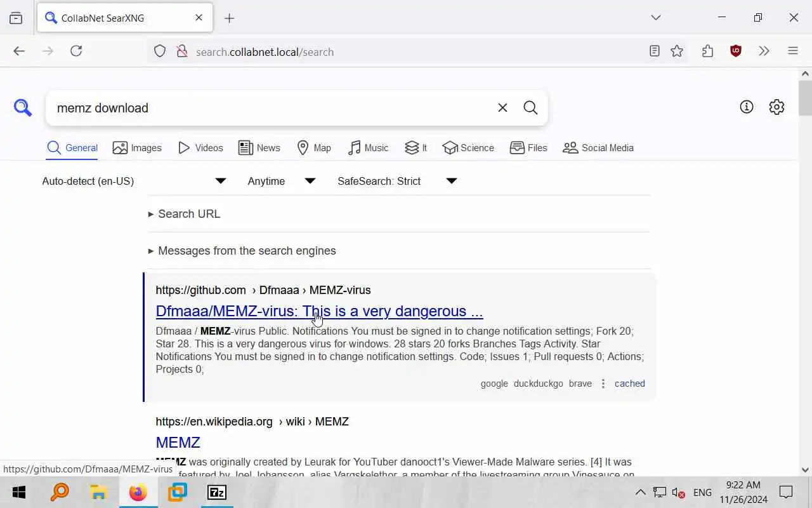
Task: View insecure connection lock icon
Action: tap(182, 51)
